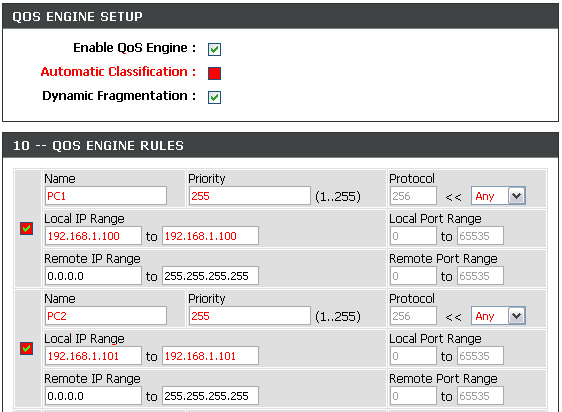The width and height of the screenshot is (562, 412).
Task: Click the PC2 Name input field
Action: (x=106, y=316)
